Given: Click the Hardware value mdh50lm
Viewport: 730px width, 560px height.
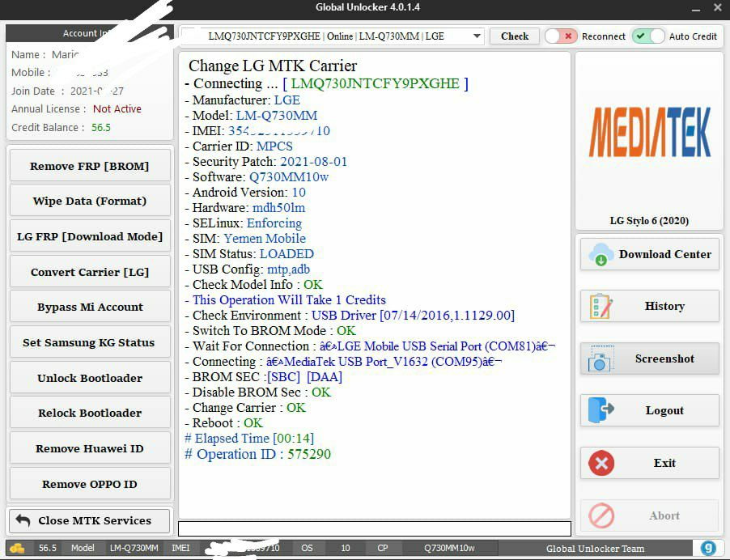Looking at the screenshot, I should click(x=279, y=208).
